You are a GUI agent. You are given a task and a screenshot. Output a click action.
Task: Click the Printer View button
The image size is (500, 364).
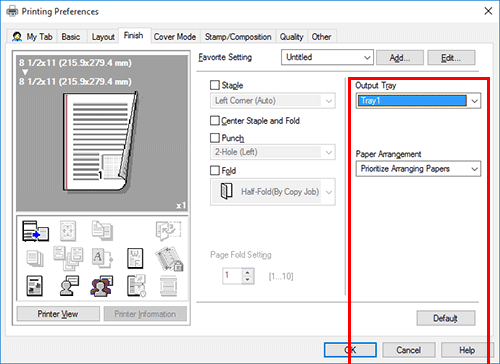(x=58, y=314)
